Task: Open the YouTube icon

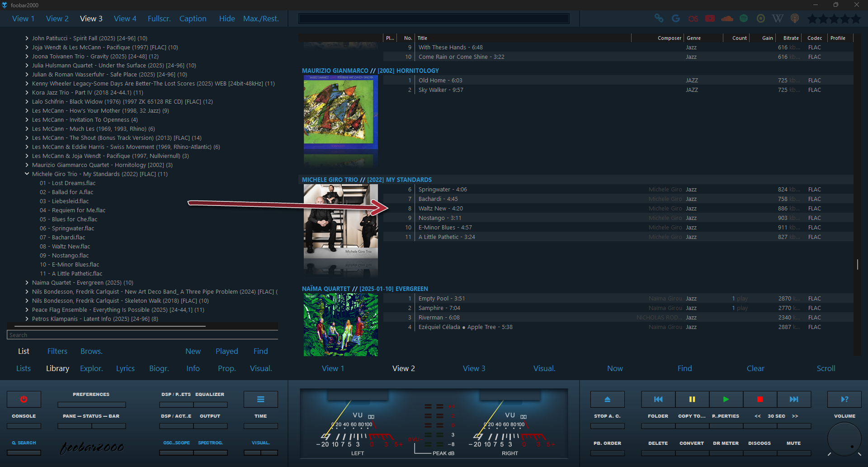Action: tap(710, 18)
